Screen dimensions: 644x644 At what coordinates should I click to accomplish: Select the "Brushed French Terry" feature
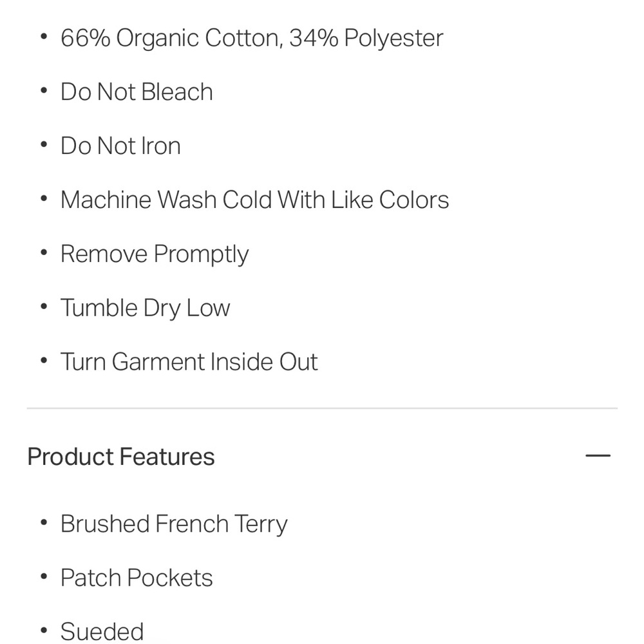coord(174,524)
